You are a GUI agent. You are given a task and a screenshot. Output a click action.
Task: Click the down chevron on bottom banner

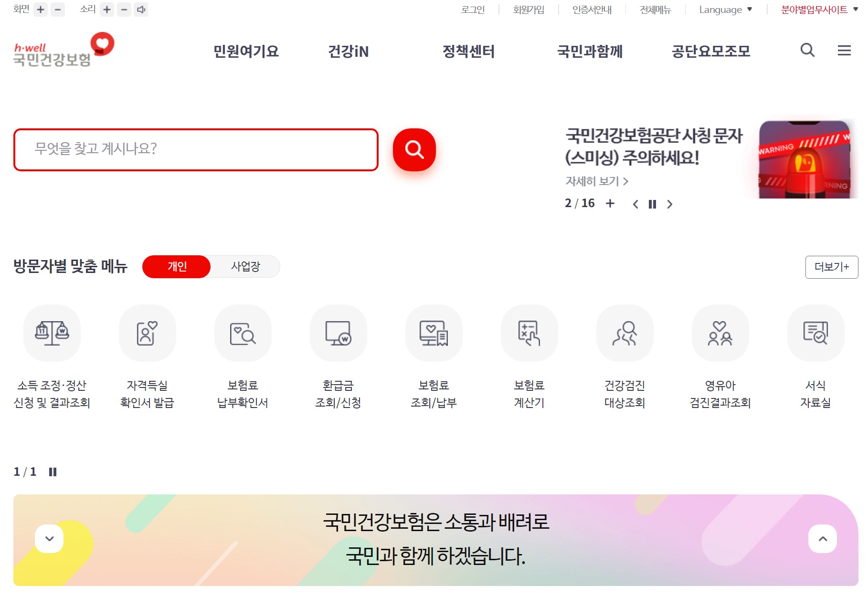point(49,539)
